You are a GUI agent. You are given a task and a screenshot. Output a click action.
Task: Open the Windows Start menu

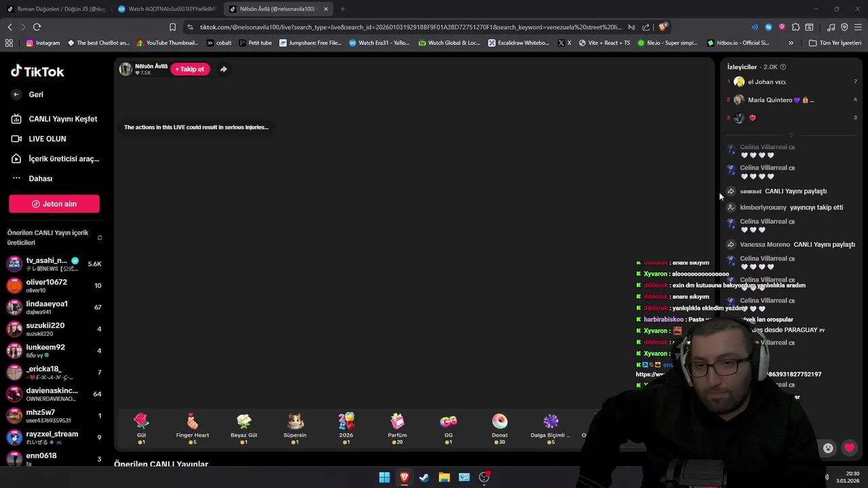pos(384,477)
